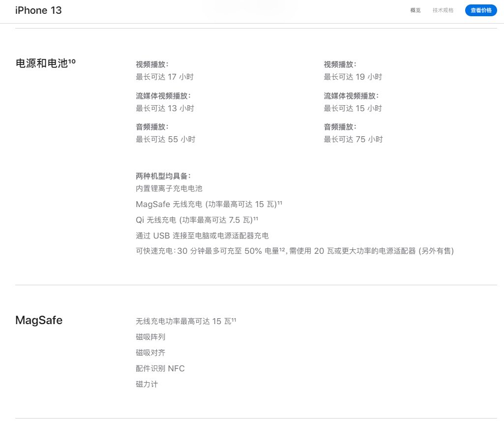Click the 配件识别 NFC item
504x421 pixels.
click(160, 368)
